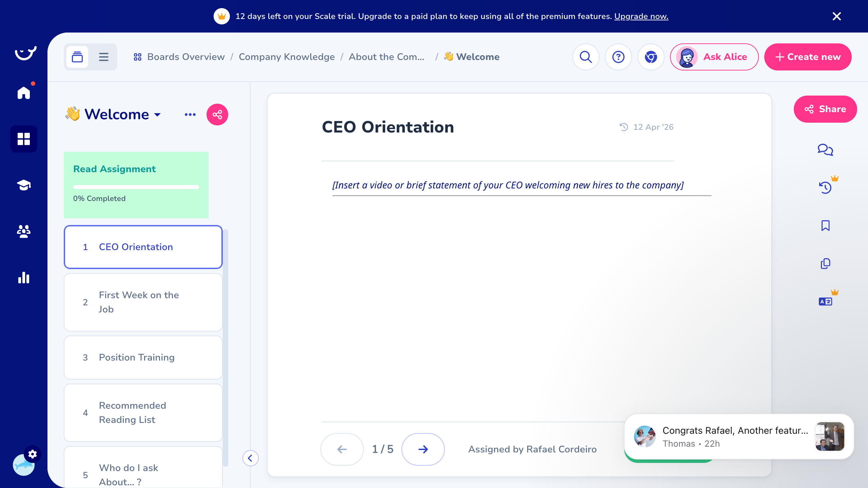Expand the Welcome deck title dropdown

point(157,115)
